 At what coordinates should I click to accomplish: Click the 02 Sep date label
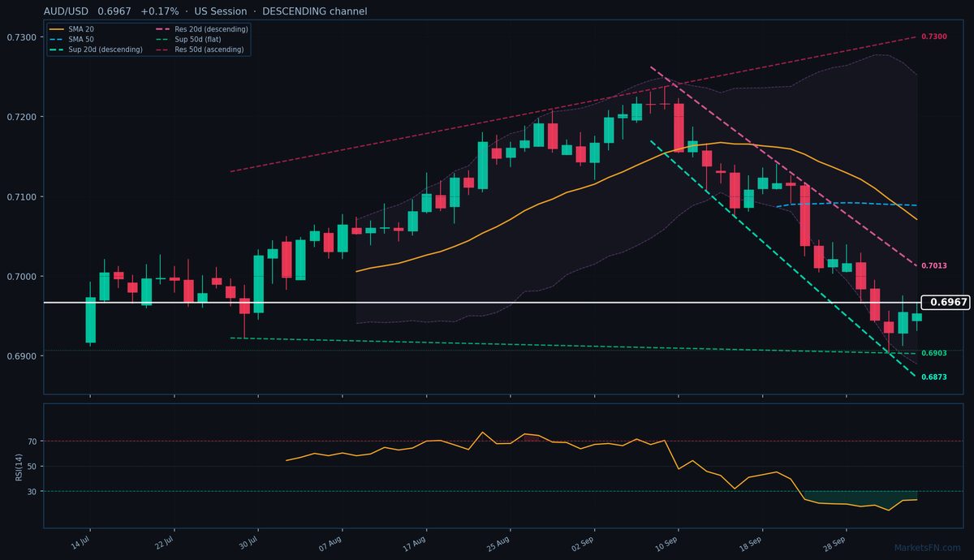(583, 543)
